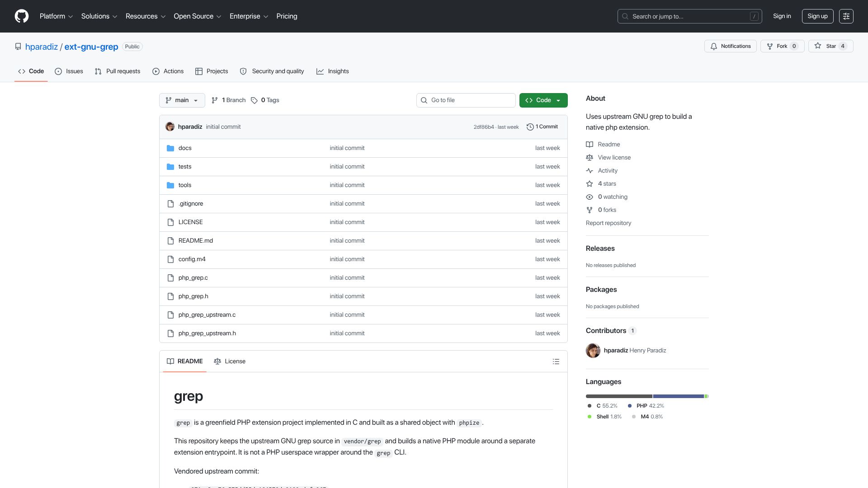Expand the main branch selector
This screenshot has height=488, width=868.
point(182,100)
